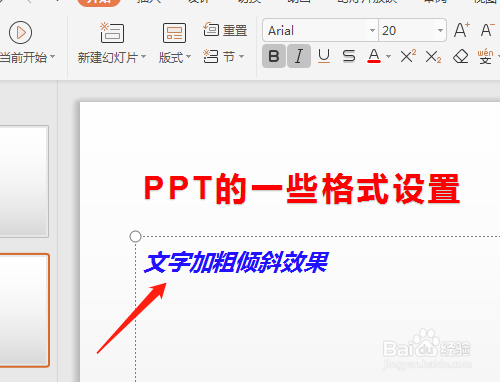Open the 版式 layout dropdown

tap(188, 57)
